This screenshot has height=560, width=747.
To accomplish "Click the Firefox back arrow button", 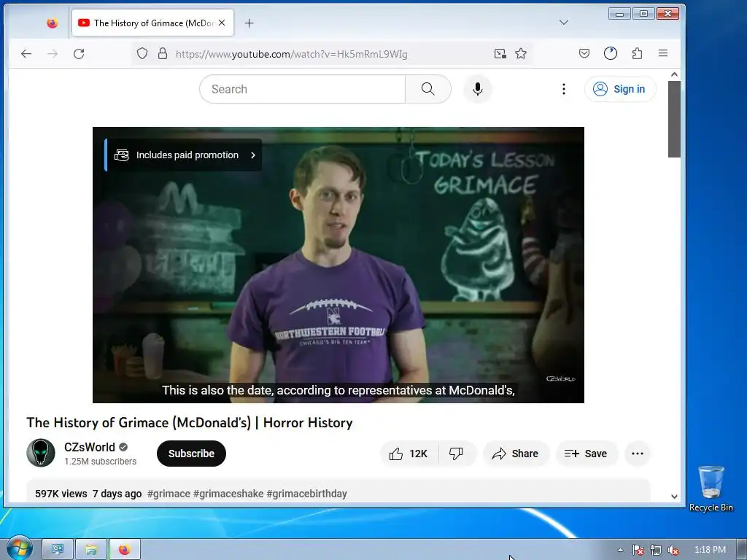I will coord(26,54).
